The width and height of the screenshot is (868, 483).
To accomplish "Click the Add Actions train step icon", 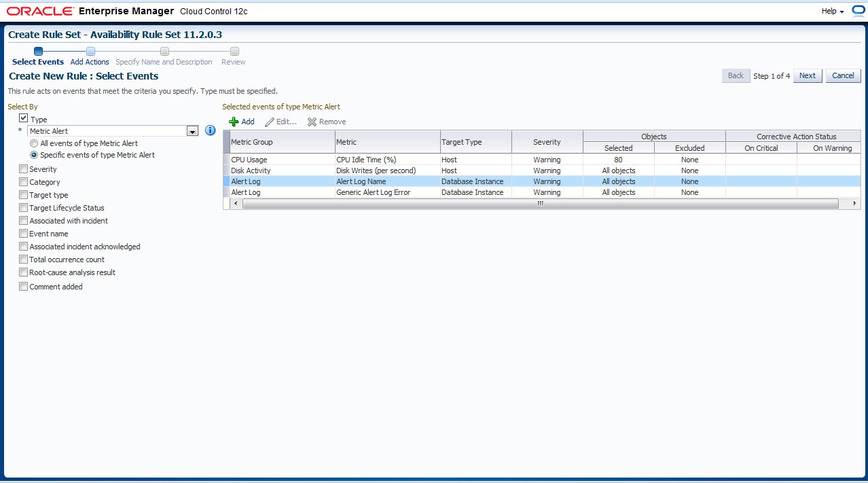I will pos(90,51).
